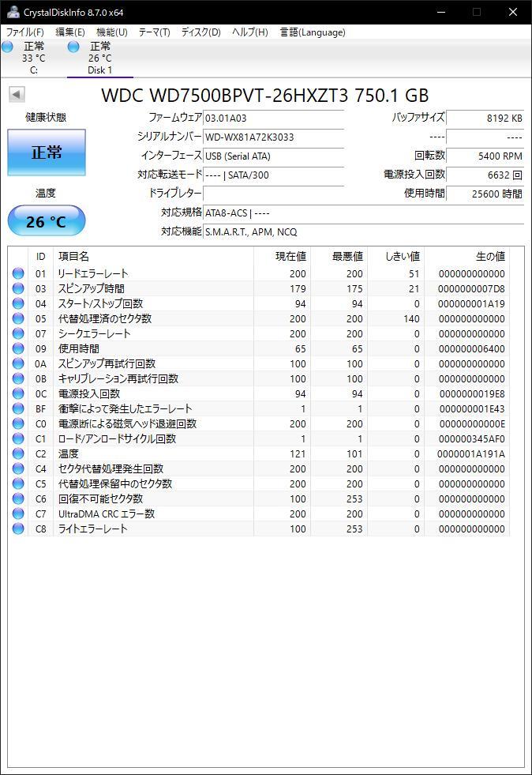Click raw value 0000001A191A of 温度
The image size is (532, 775).
(470, 453)
